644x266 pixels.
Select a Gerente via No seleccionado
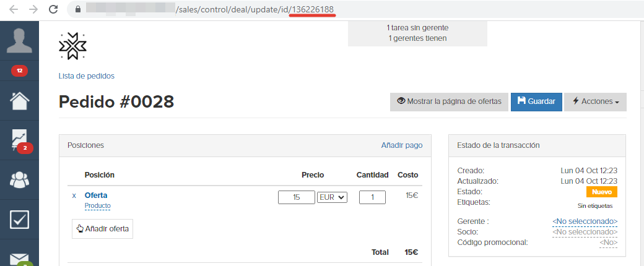point(585,221)
